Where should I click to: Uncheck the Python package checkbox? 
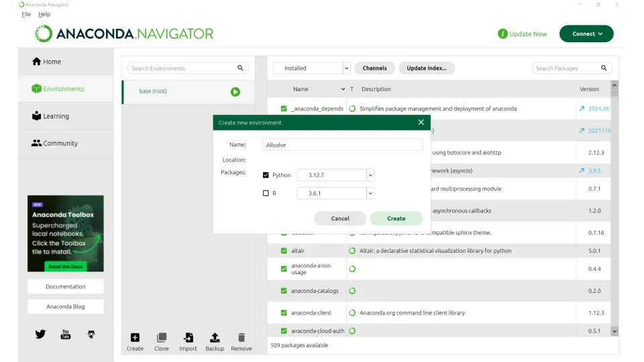(x=266, y=175)
